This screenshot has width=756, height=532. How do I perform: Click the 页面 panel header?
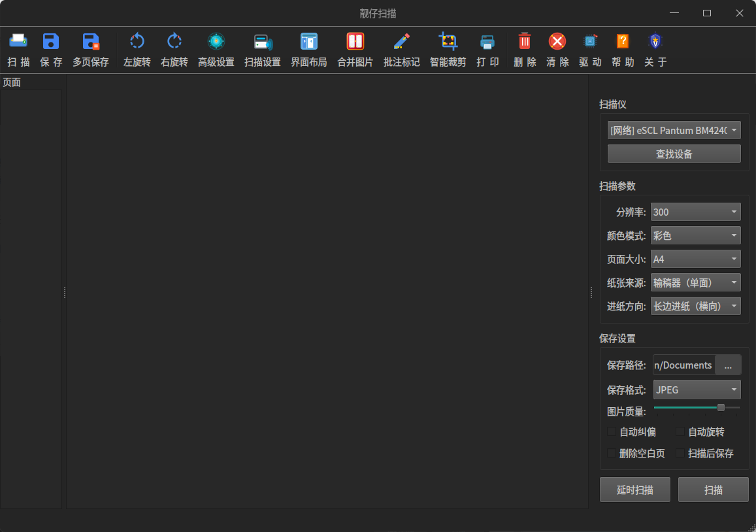[12, 82]
